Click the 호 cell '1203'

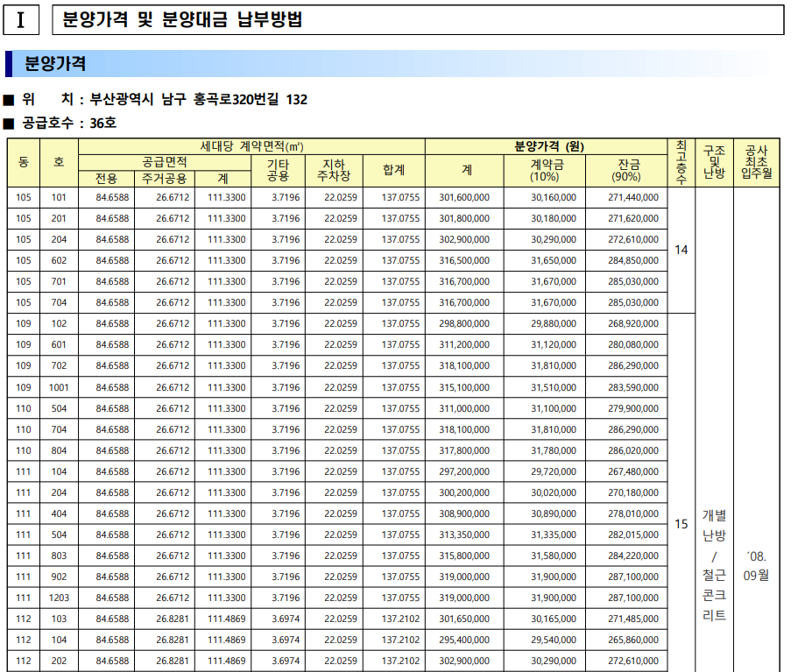pyautogui.click(x=59, y=598)
